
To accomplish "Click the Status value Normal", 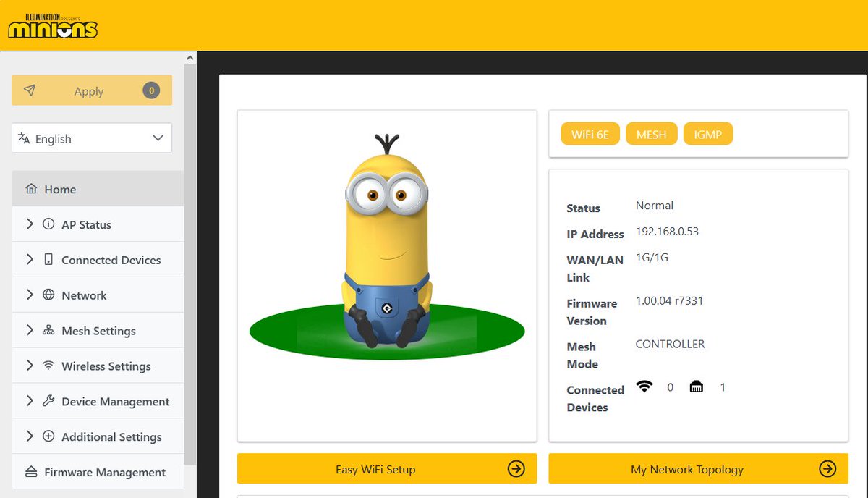I will [x=655, y=206].
